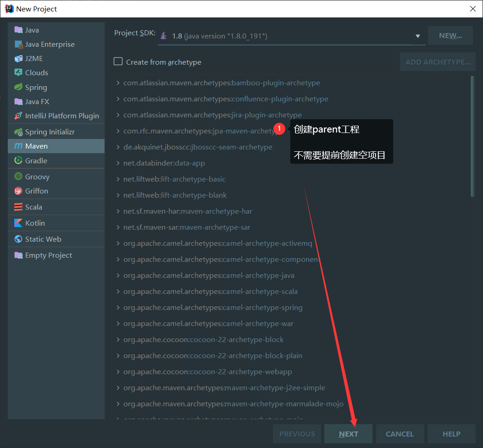This screenshot has width=483, height=448.
Task: Click the NEW... SDK button
Action: pos(450,36)
